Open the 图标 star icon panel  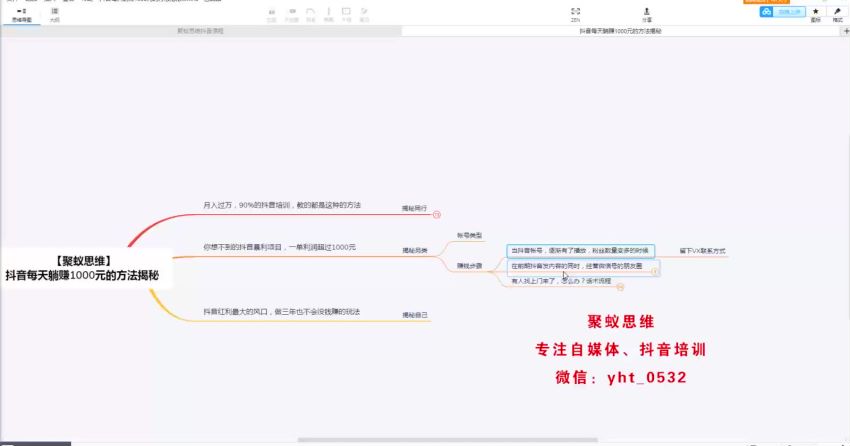click(815, 15)
